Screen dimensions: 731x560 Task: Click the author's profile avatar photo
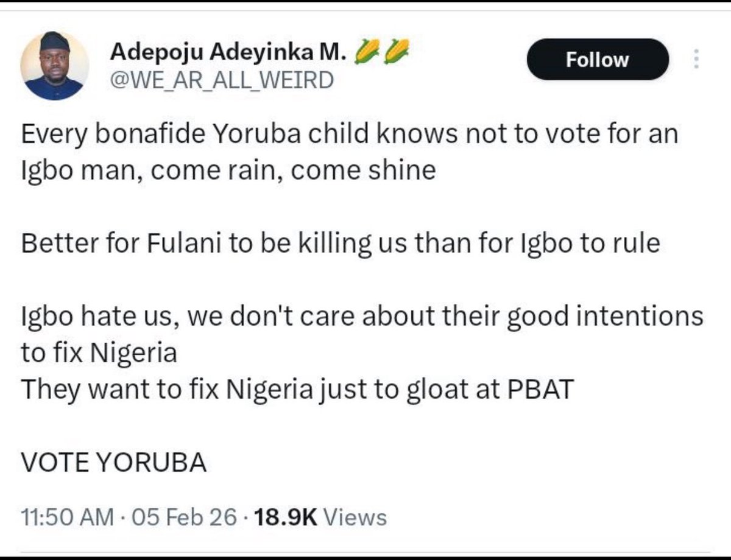(55, 66)
